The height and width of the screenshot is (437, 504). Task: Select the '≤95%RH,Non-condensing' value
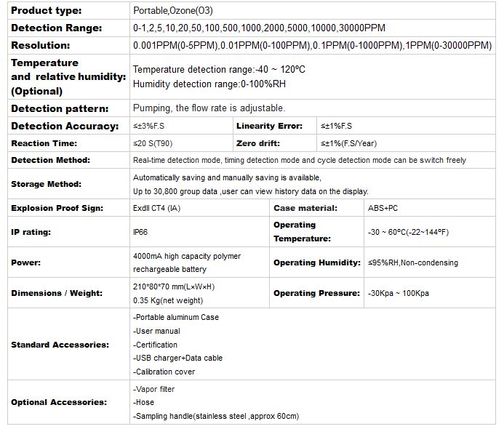413,262
